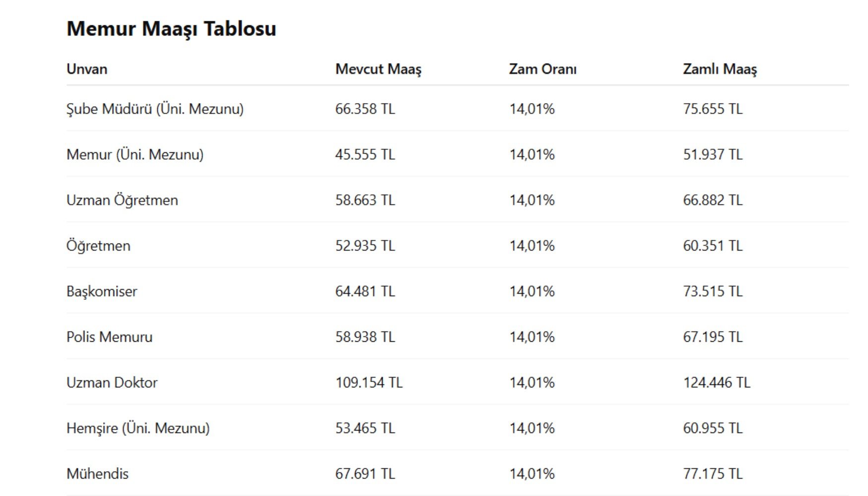This screenshot has height=496, width=868.
Task: Click the 77.175 TL raised salary cell
Action: [713, 474]
